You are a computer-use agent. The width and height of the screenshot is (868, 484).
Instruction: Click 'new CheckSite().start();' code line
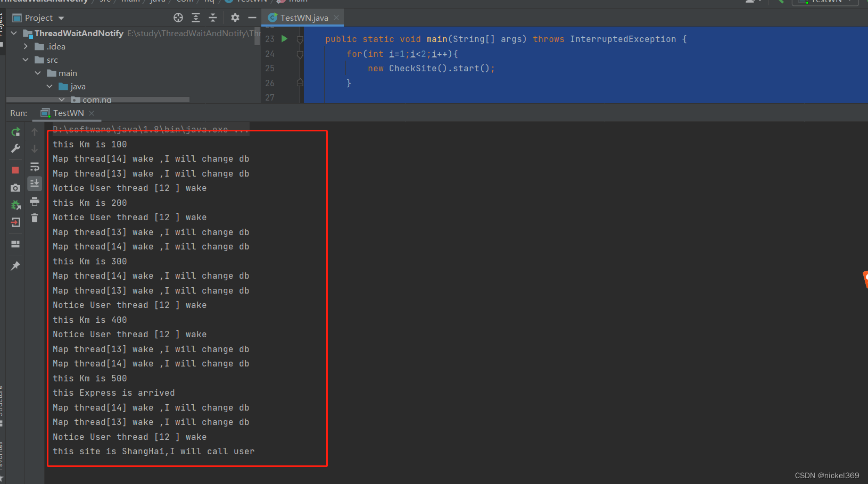(x=431, y=68)
